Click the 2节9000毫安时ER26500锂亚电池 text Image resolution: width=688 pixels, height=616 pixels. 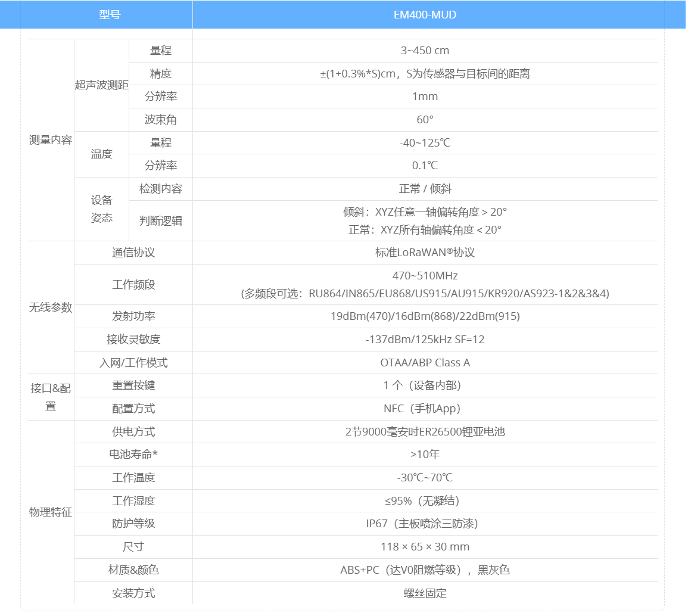pos(425,432)
